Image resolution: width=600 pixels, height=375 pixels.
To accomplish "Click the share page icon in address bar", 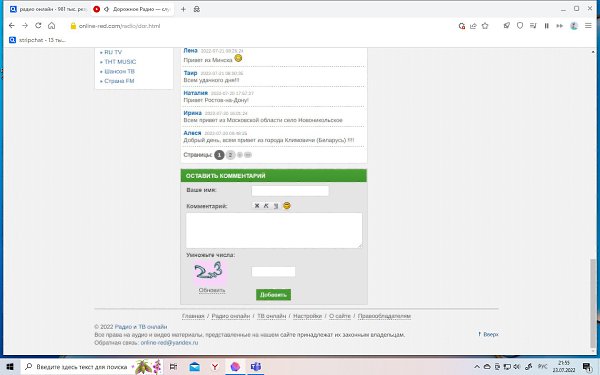I will [473, 26].
